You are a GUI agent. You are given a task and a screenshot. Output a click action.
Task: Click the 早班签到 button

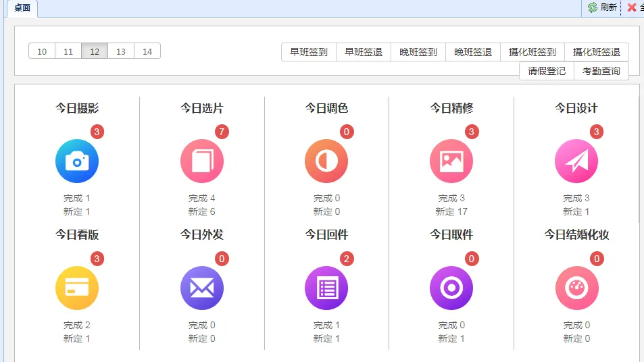tap(309, 52)
